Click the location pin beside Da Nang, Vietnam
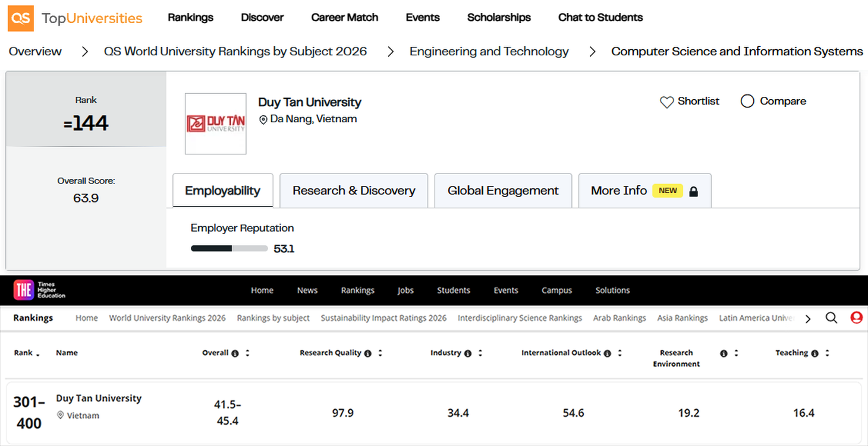 pos(263,119)
